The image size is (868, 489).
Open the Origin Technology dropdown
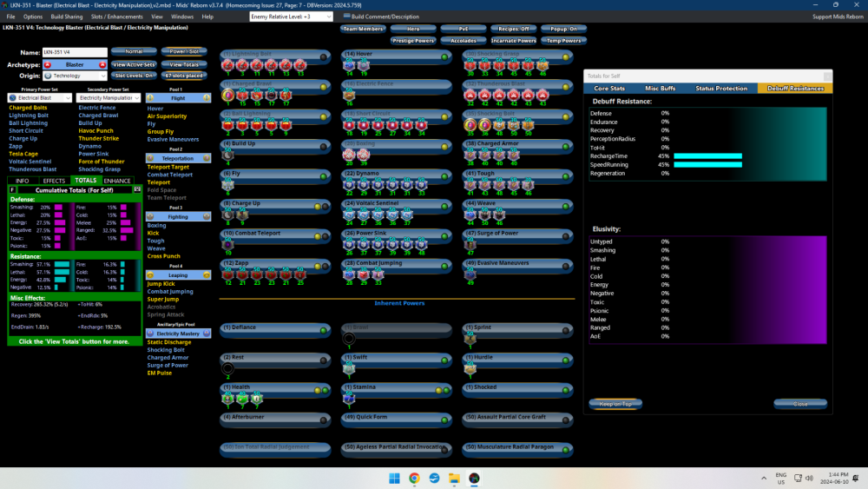[x=75, y=76]
